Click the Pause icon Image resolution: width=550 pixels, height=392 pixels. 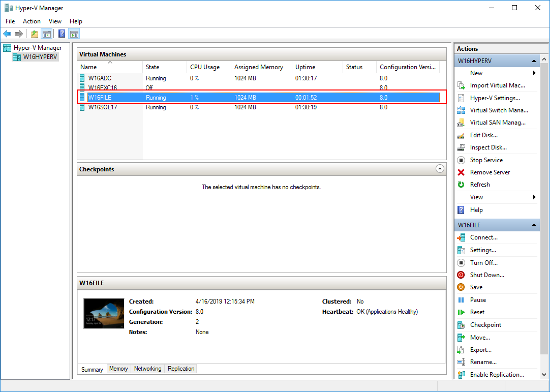click(461, 299)
